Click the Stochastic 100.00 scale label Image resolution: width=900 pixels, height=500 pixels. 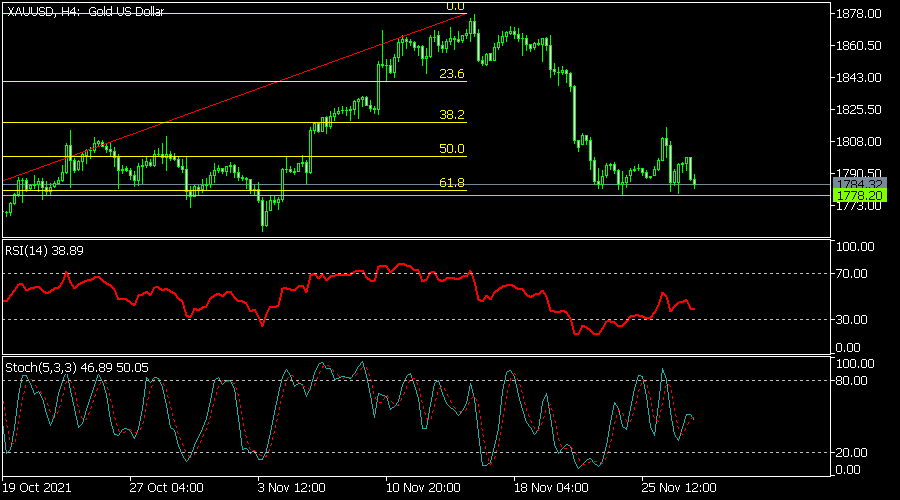[x=855, y=364]
